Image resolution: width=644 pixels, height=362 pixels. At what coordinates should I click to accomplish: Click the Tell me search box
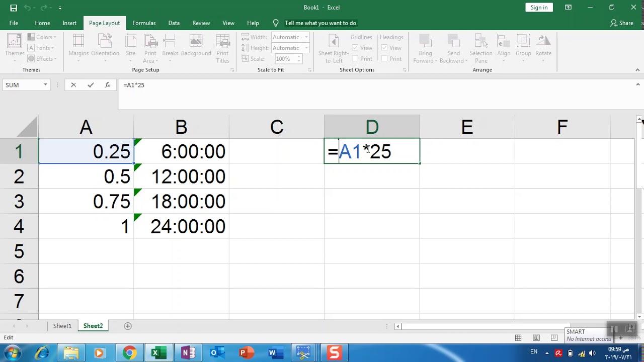pyautogui.click(x=320, y=23)
